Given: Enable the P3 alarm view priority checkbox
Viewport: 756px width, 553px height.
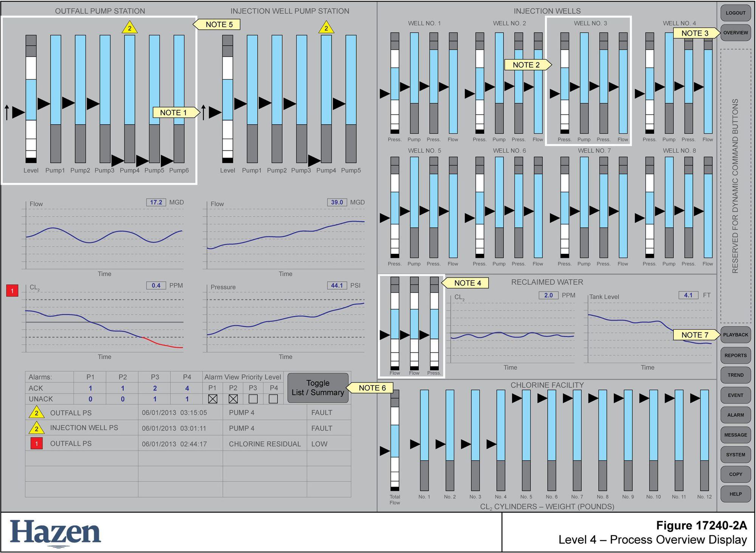Looking at the screenshot, I should [x=253, y=399].
